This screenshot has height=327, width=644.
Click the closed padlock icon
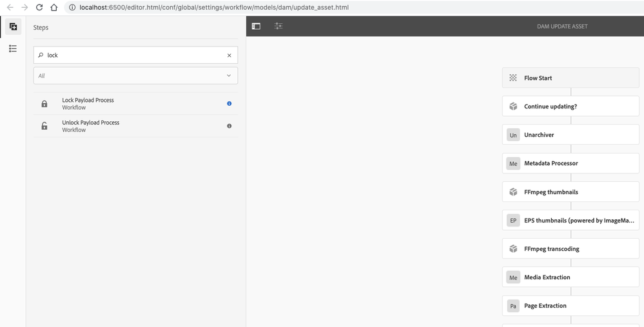click(44, 104)
